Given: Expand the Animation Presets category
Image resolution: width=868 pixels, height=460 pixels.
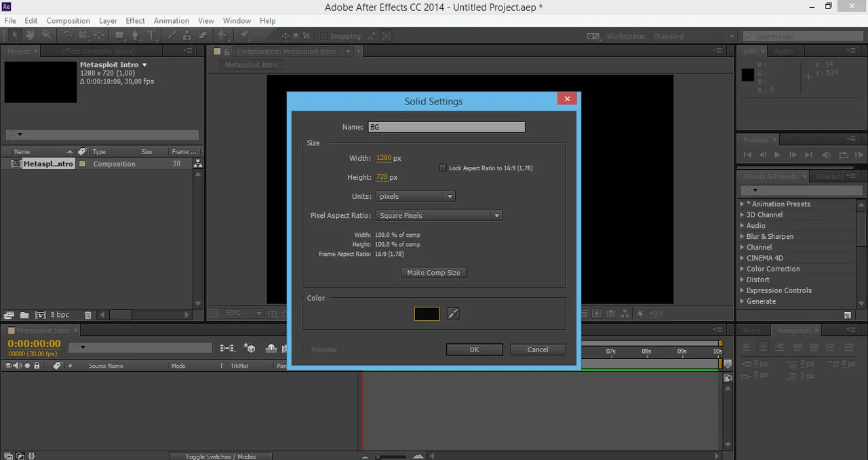Looking at the screenshot, I should click(x=742, y=204).
